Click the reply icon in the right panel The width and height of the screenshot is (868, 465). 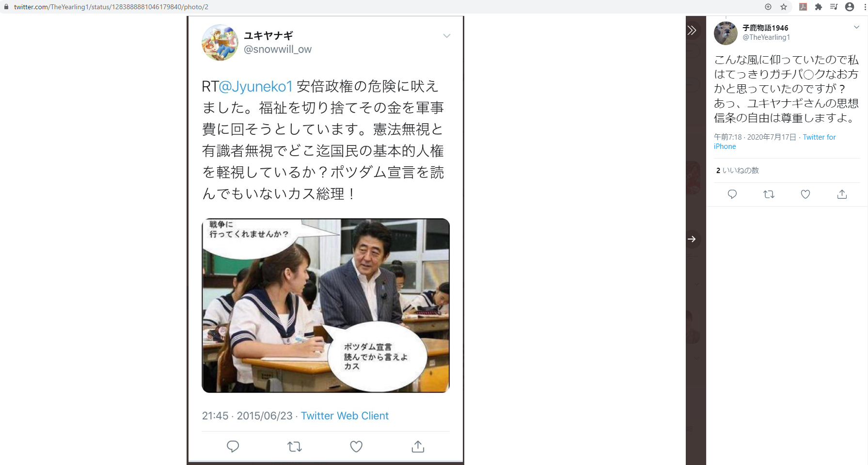(732, 194)
